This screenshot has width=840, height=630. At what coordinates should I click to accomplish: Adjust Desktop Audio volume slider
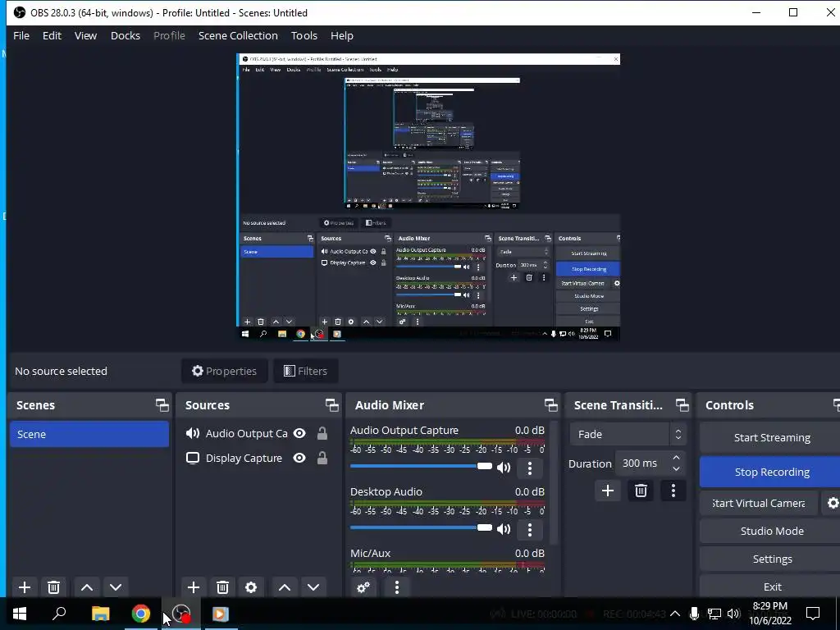tap(421, 527)
